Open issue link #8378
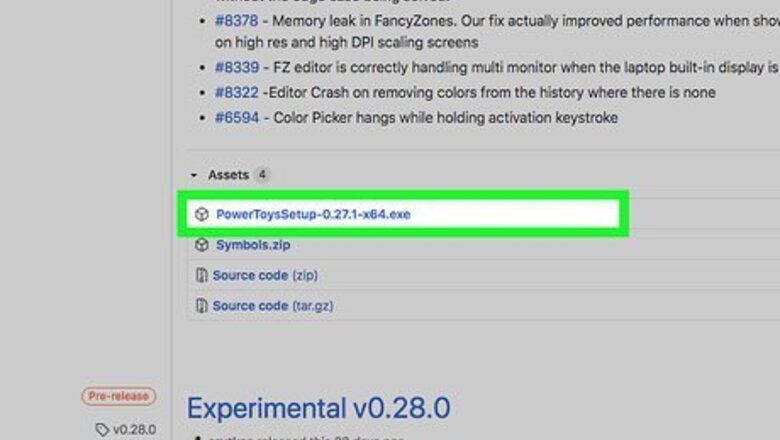780x440 pixels. pyautogui.click(x=236, y=21)
